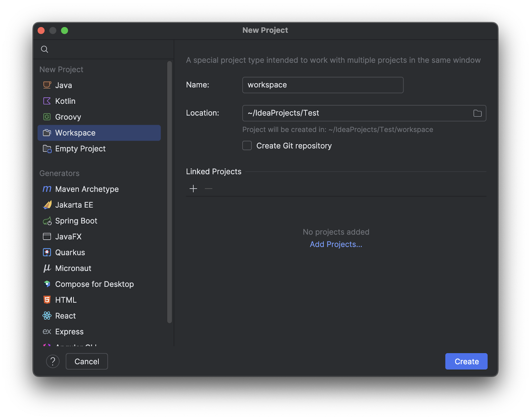531x420 pixels.
Task: Click the Compose for Desktop icon
Action: [x=47, y=284]
